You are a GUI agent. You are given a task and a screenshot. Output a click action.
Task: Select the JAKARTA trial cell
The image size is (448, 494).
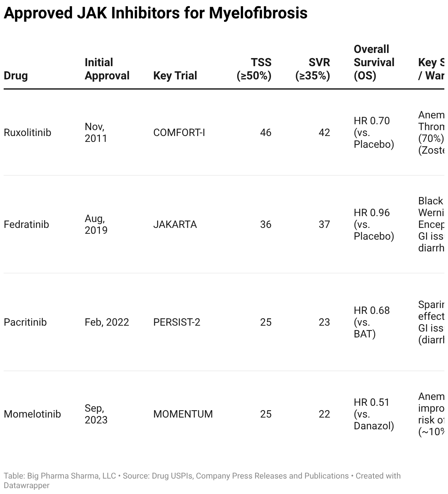pyautogui.click(x=175, y=225)
